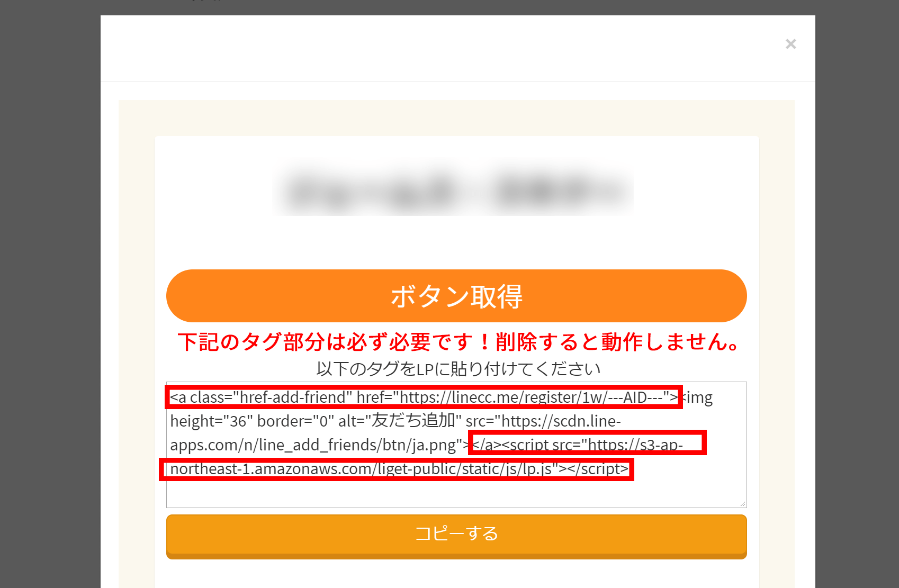Place cursor in highlighted a class="href-add-friend" tag
This screenshot has width=899, height=588.
424,397
